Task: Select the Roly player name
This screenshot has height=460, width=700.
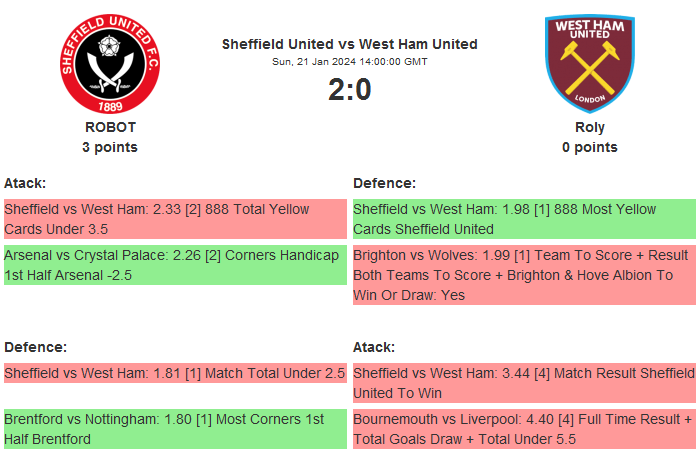Action: (589, 127)
